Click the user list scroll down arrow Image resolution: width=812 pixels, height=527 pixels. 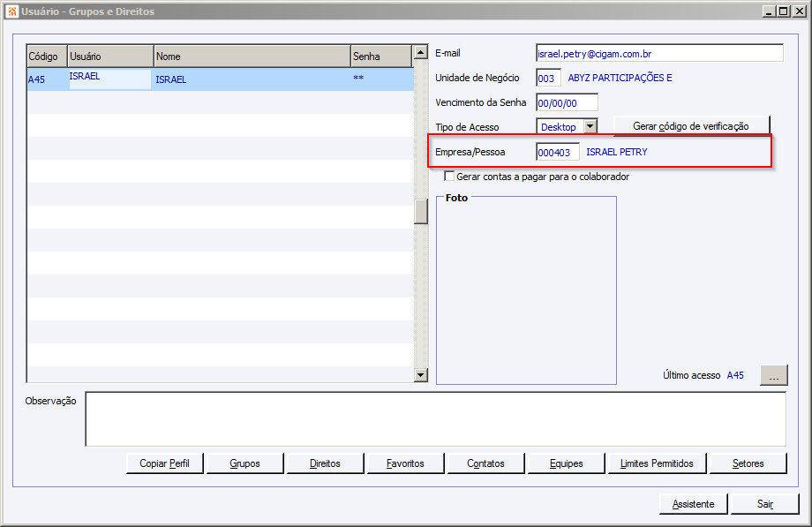pyautogui.click(x=420, y=374)
